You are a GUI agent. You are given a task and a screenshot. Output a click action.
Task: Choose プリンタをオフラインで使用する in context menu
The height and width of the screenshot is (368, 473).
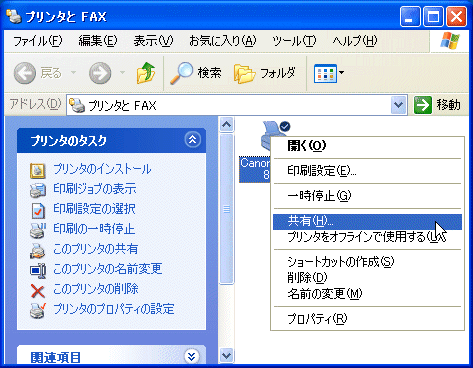(367, 237)
